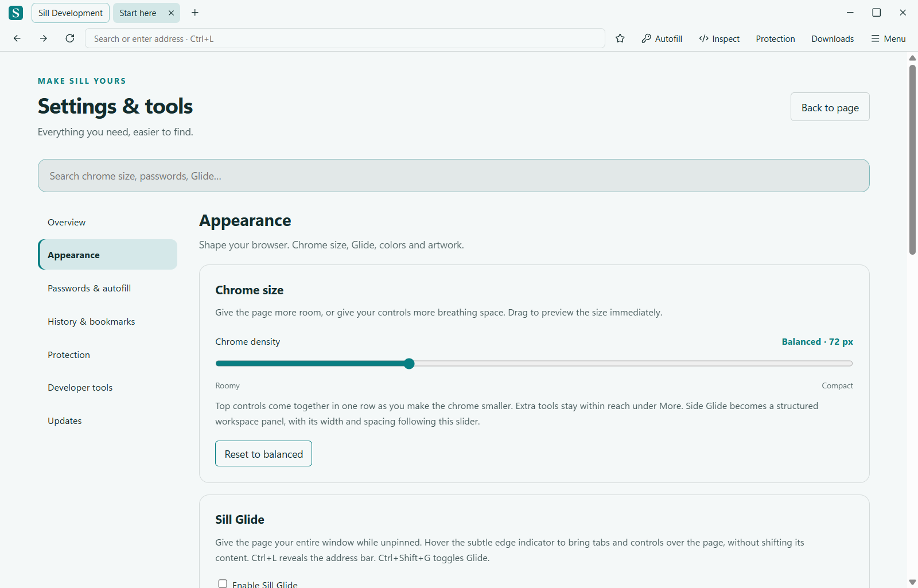Screen dimensions: 918x588
Task: Click the Sill browser logo icon
Action: point(16,13)
